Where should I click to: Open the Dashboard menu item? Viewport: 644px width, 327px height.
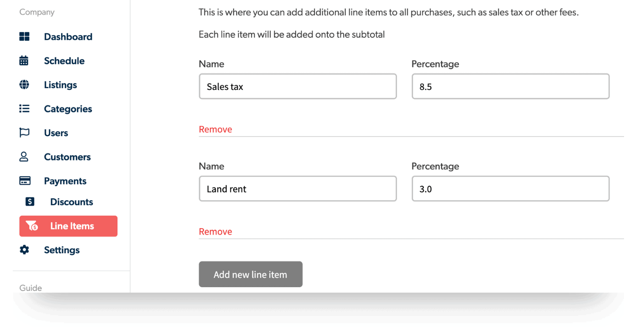point(68,37)
